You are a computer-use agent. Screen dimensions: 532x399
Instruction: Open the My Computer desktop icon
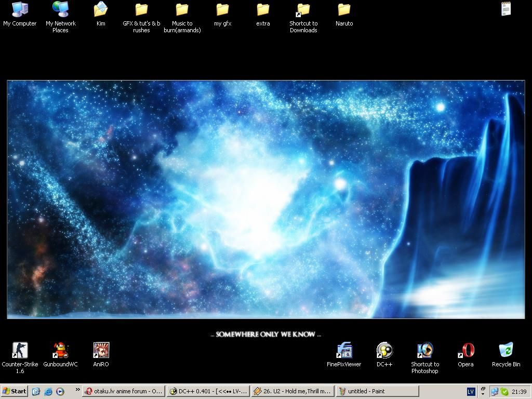pos(20,14)
